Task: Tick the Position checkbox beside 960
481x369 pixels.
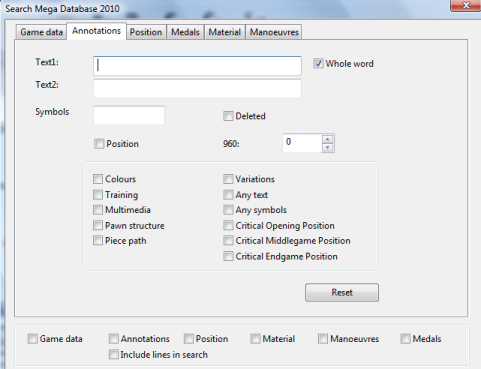Action: click(99, 144)
